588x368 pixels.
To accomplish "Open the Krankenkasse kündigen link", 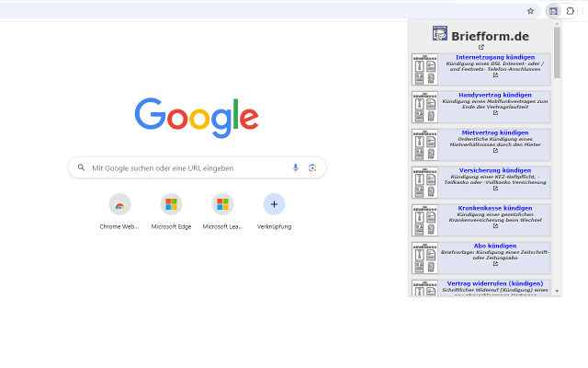I will click(x=495, y=208).
